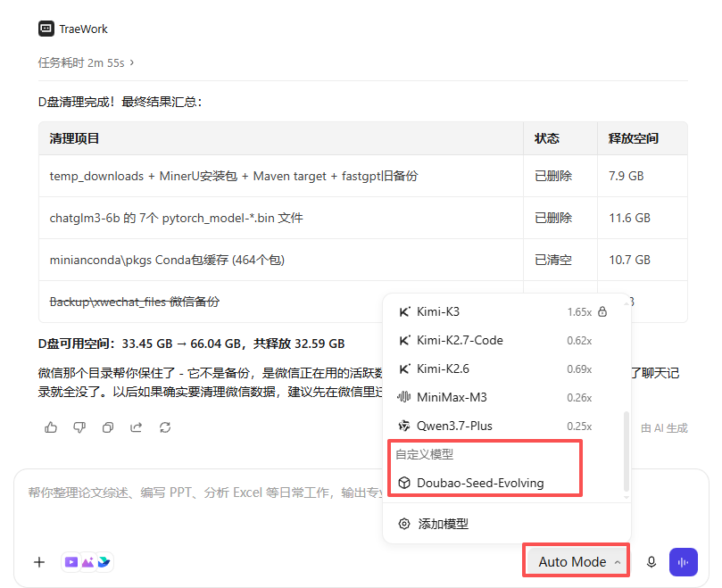This screenshot has height=588, width=722.
Task: Toggle the Auto Mode model dropdown
Action: coord(577,562)
